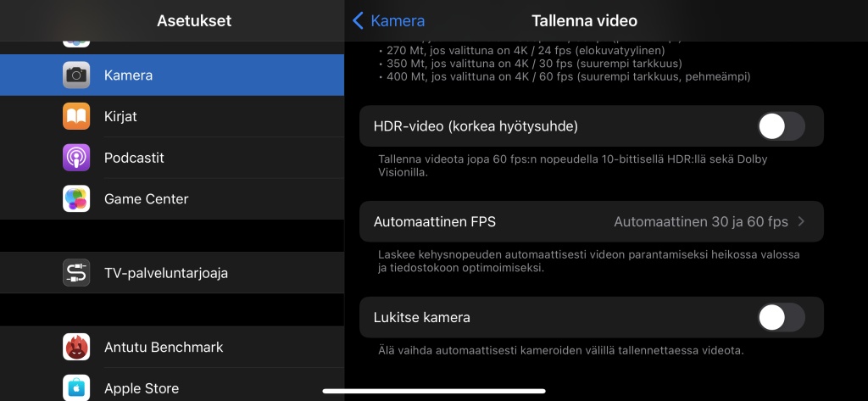Viewport: 868px width, 401px height.
Task: Open Game Center settings entry
Action: point(172,199)
